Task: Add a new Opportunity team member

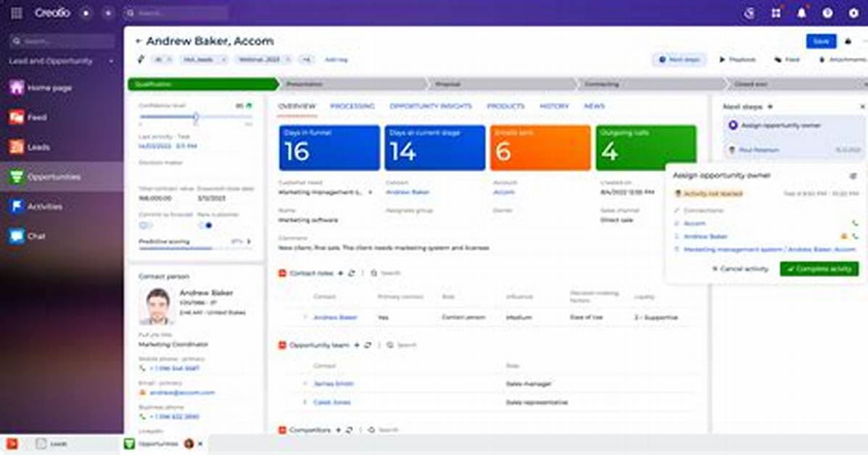Action: coord(357,345)
